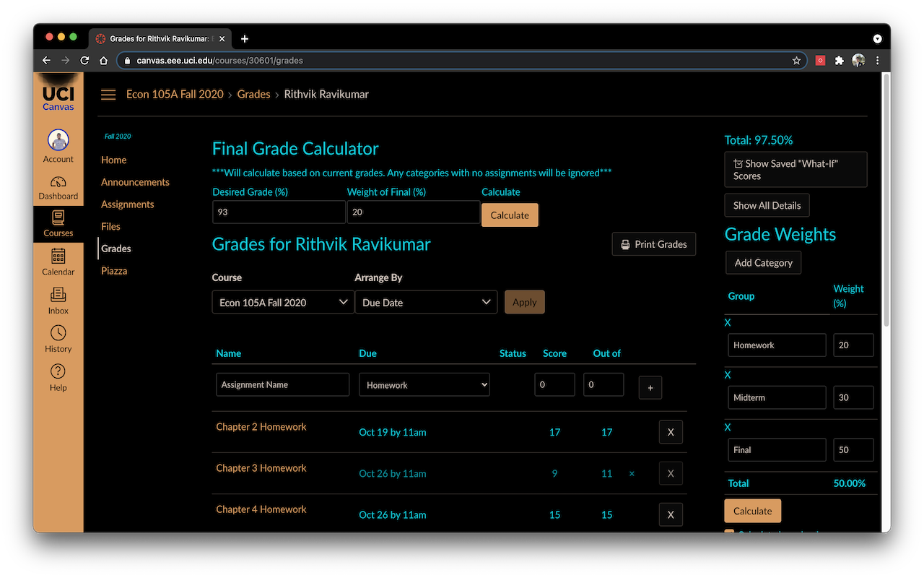Image resolution: width=924 pixels, height=578 pixels.
Task: Click the Weight of Final input field
Action: coord(414,212)
